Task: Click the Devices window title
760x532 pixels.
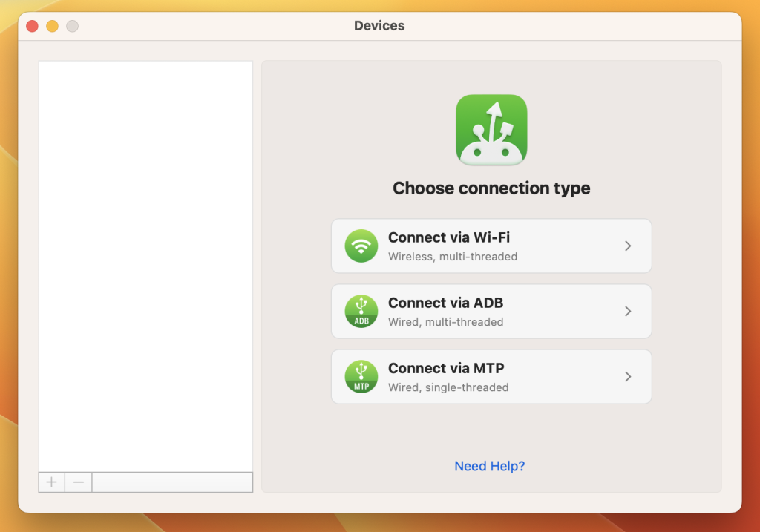Action: click(x=379, y=26)
